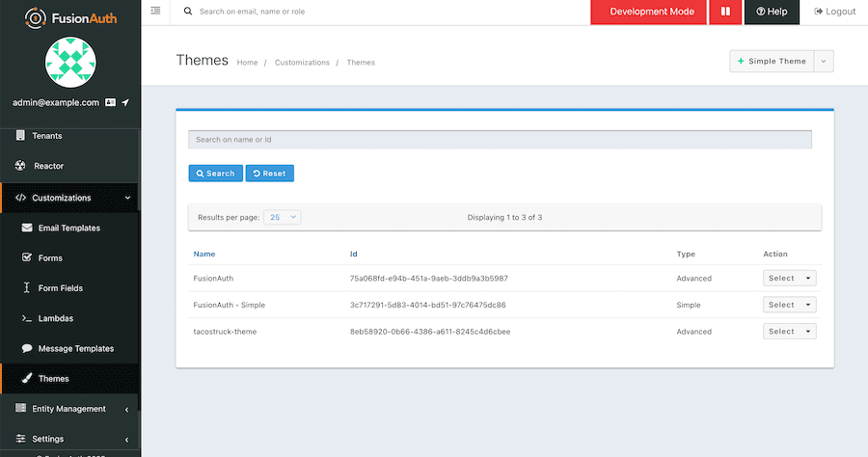Image resolution: width=868 pixels, height=457 pixels.
Task: Collapse the Customizations menu chevron
Action: coord(127,198)
